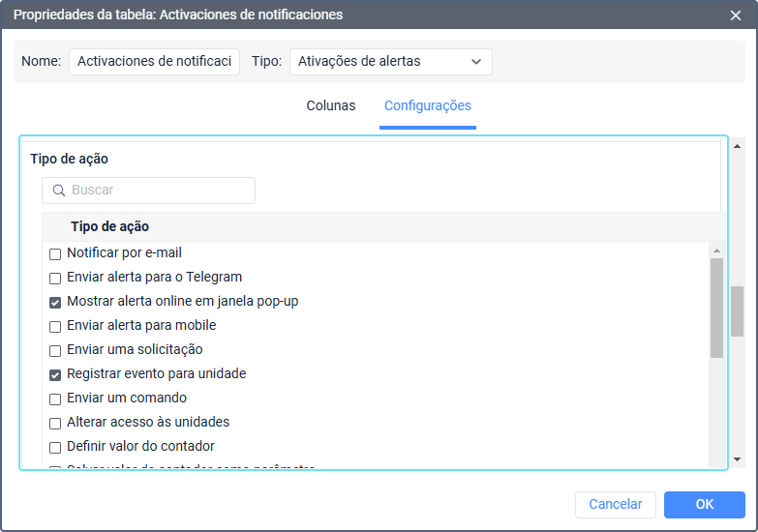Screen dimensions: 758x532
Task: Select the Configurações tab
Action: [427, 106]
